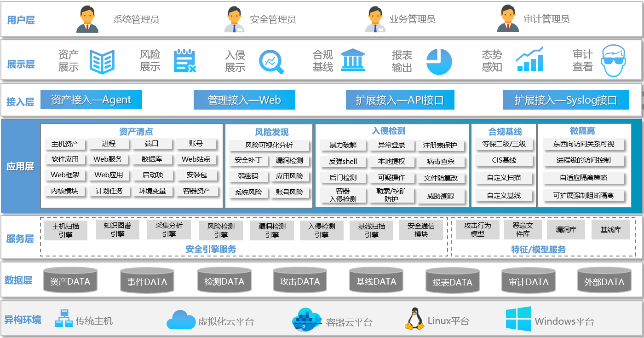Click the 合规基线 bank building icon
The height and width of the screenshot is (338, 644).
353,59
